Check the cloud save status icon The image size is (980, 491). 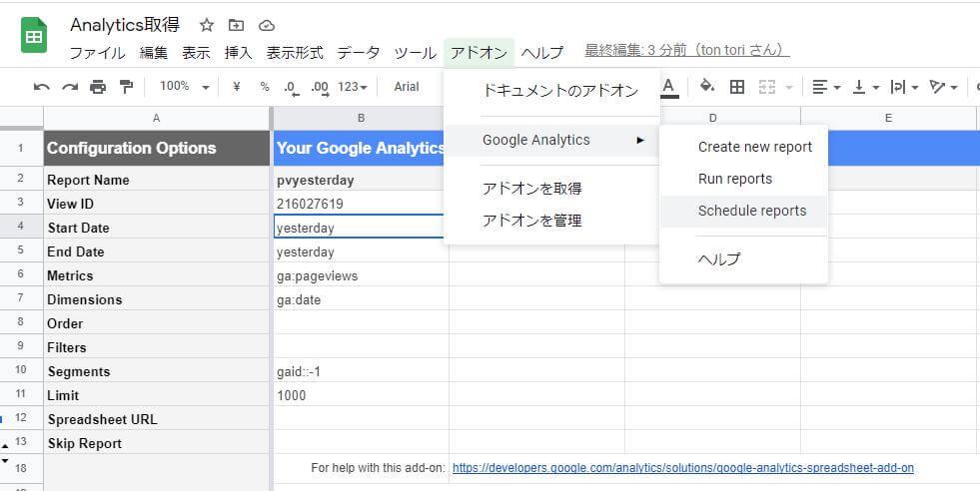point(267,26)
